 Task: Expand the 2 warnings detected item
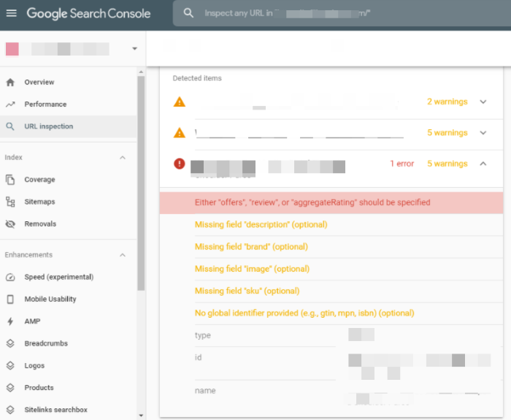[x=483, y=102]
